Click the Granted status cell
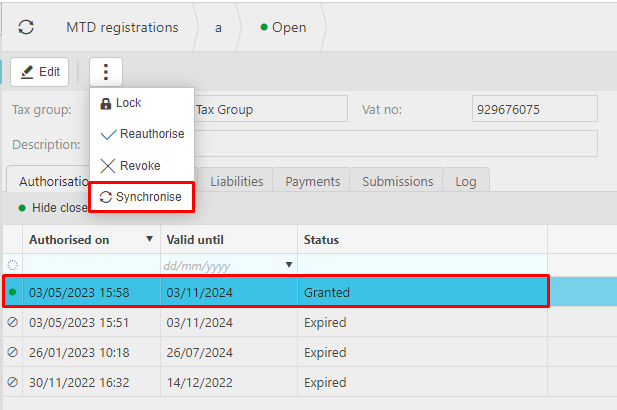This screenshot has width=617, height=410. pos(422,292)
